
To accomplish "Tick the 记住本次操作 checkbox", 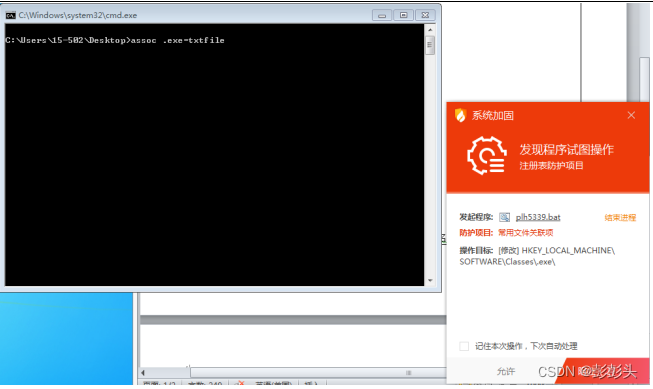I will 464,346.
